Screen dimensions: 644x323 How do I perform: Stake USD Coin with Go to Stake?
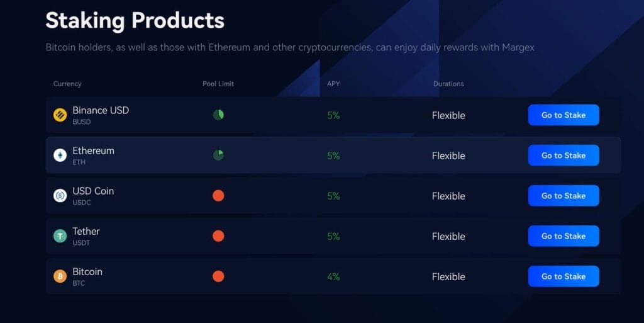pos(563,196)
